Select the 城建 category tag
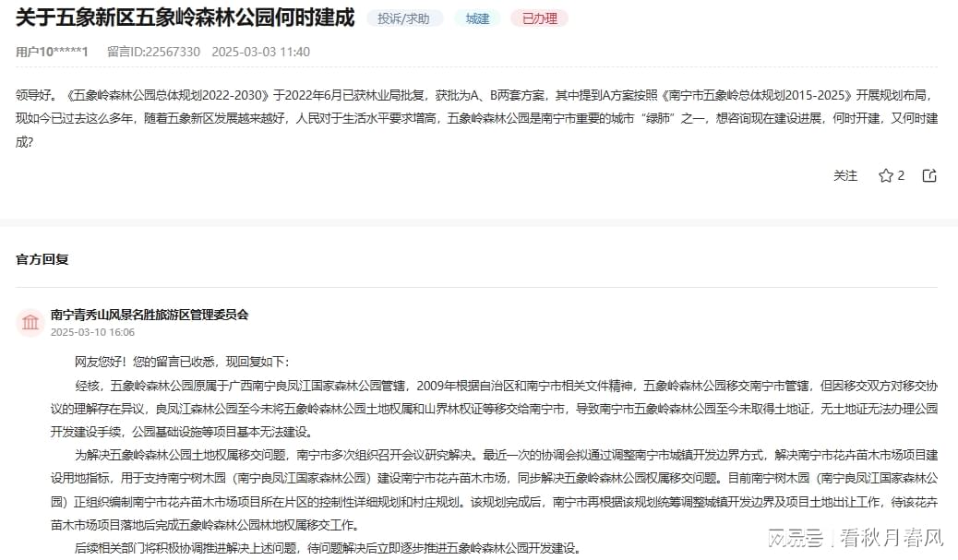This screenshot has height=560, width=958. tap(477, 19)
